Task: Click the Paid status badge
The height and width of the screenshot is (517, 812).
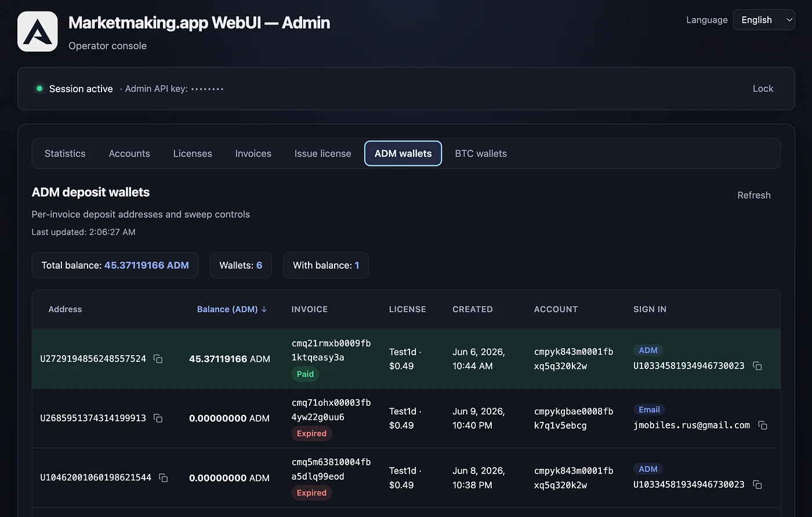Action: [x=305, y=374]
